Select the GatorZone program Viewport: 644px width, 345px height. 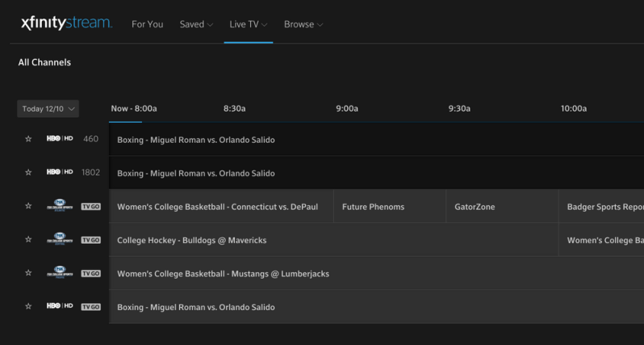tap(502, 206)
